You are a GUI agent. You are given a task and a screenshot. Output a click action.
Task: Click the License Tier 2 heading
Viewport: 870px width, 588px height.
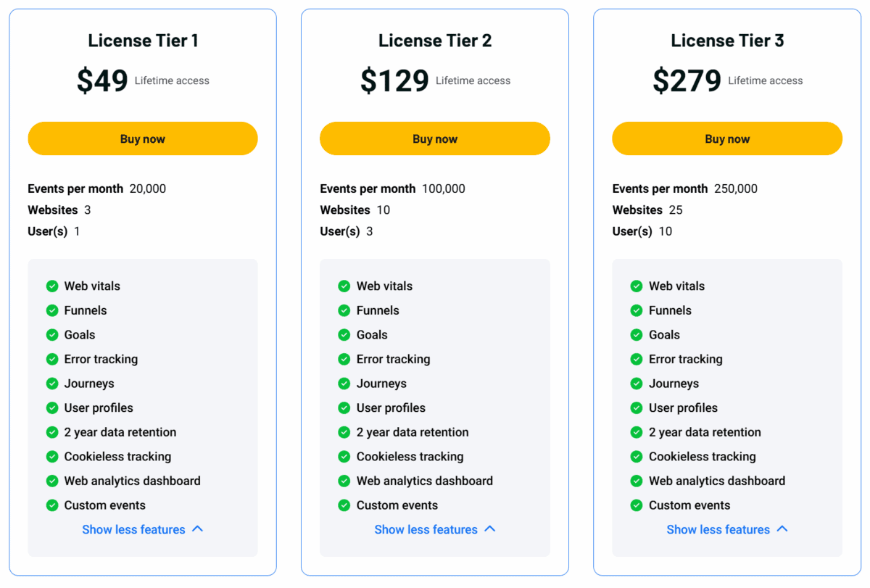point(435,41)
